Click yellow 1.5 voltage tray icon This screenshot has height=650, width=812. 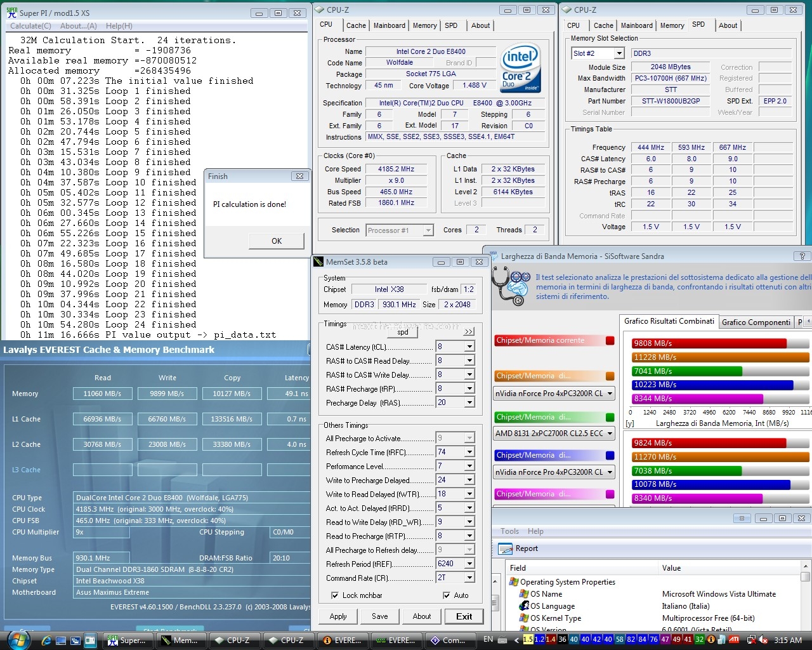pos(528,640)
